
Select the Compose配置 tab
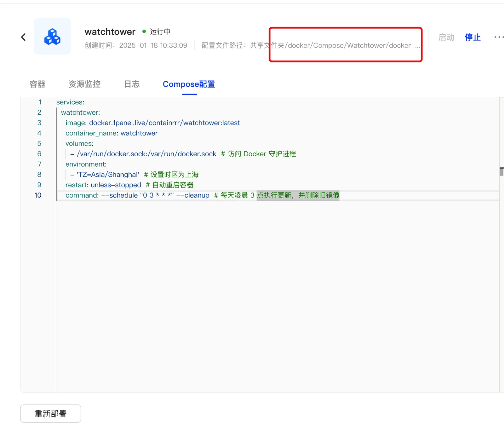click(189, 84)
